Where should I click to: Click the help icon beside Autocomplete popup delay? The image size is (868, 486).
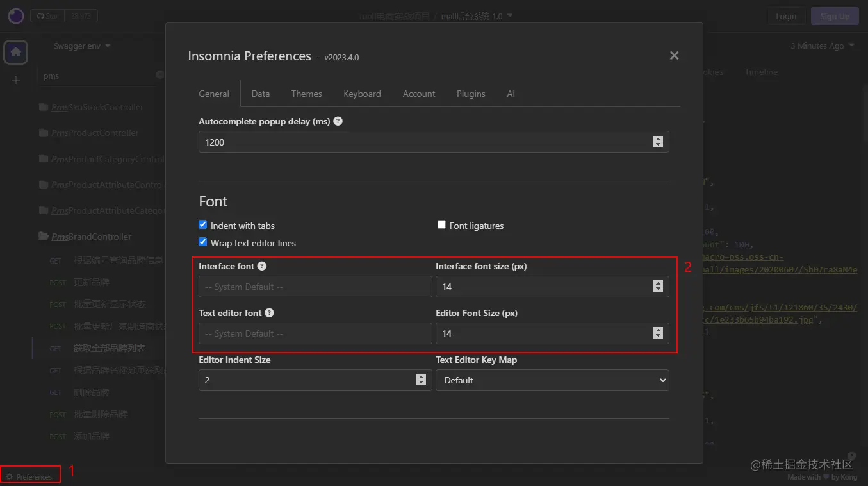click(x=338, y=121)
